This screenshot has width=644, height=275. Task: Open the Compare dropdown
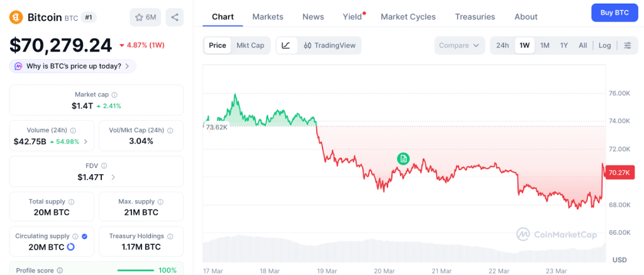coord(460,45)
